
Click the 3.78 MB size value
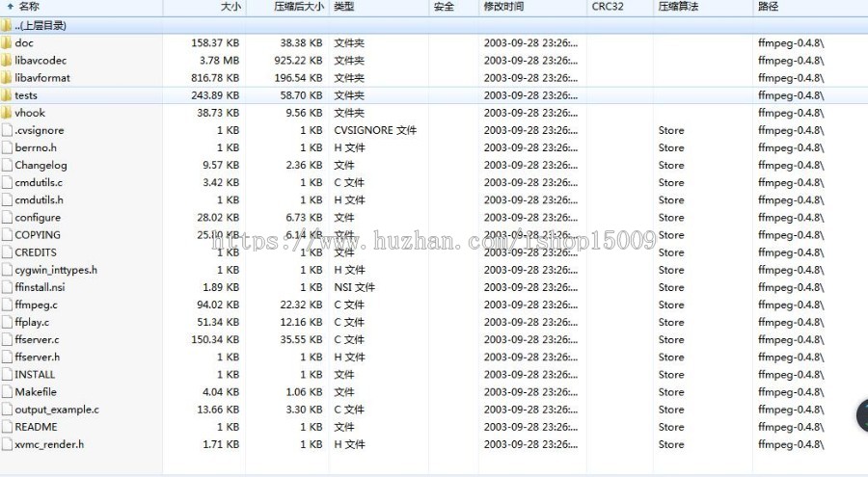(219, 61)
